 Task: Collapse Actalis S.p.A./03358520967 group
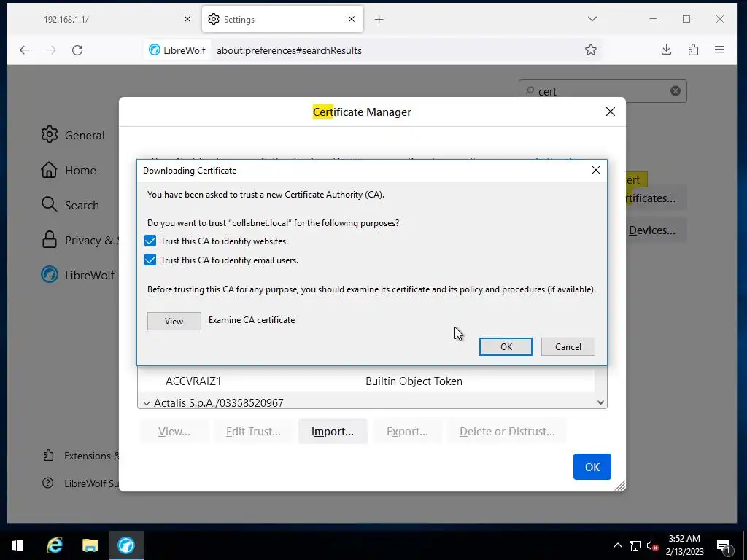click(x=146, y=403)
